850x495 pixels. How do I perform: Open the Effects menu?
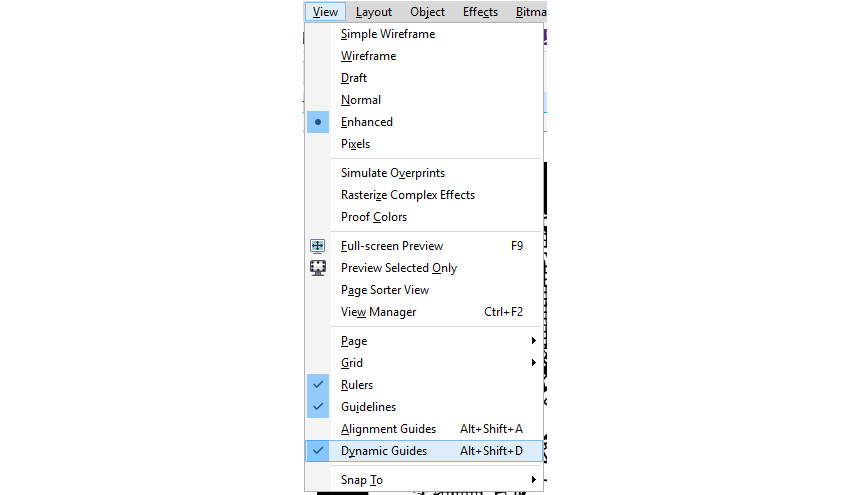[x=480, y=12]
